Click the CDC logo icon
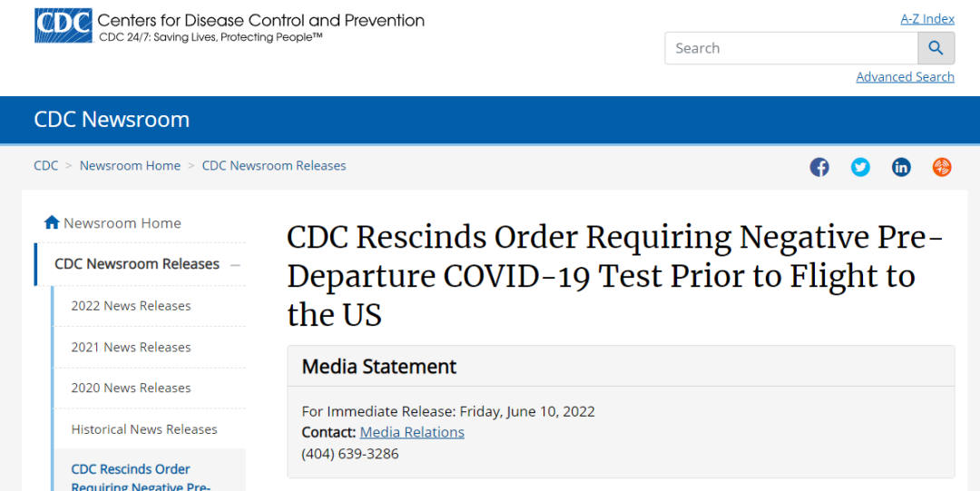Viewport: 980px width, 491px height. (63, 25)
